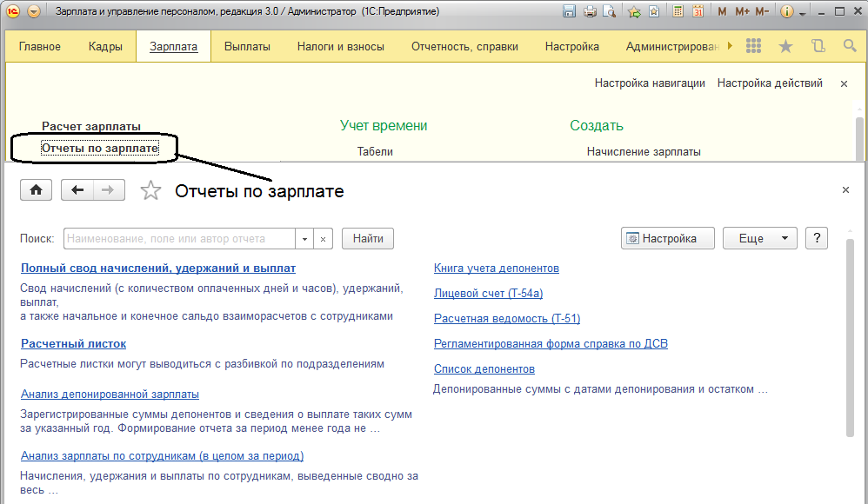Click the 1C application logo icon

tap(13, 11)
